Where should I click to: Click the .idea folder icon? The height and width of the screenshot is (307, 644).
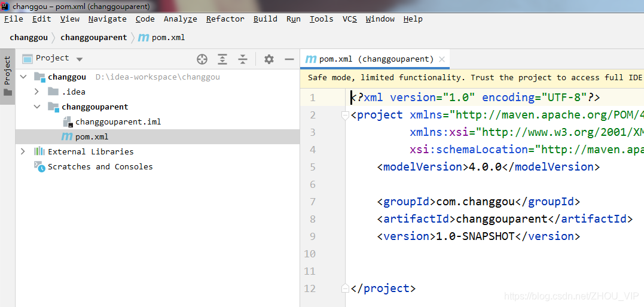[53, 92]
